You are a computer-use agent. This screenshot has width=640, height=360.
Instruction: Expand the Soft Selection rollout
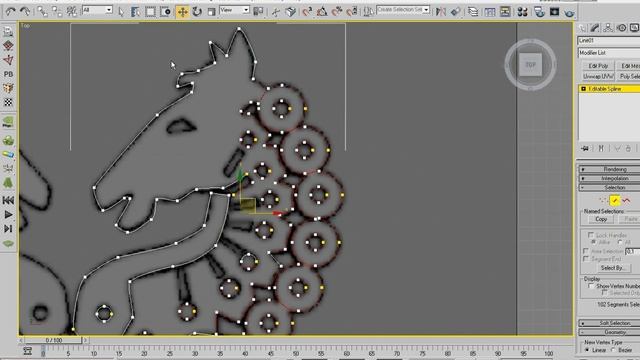tap(609, 323)
